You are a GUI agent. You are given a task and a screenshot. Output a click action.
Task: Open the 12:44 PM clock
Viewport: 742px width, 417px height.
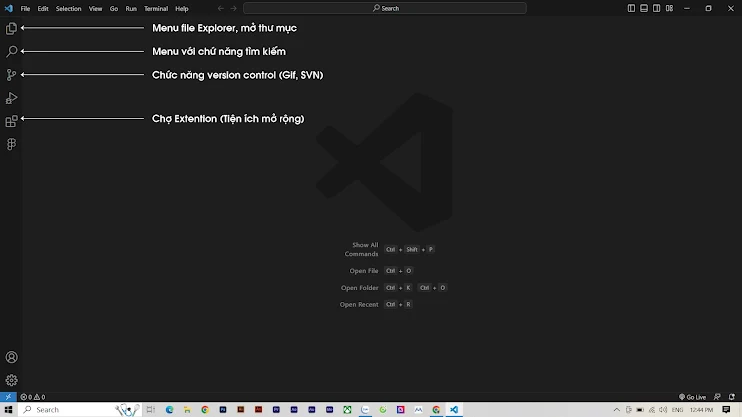point(701,409)
